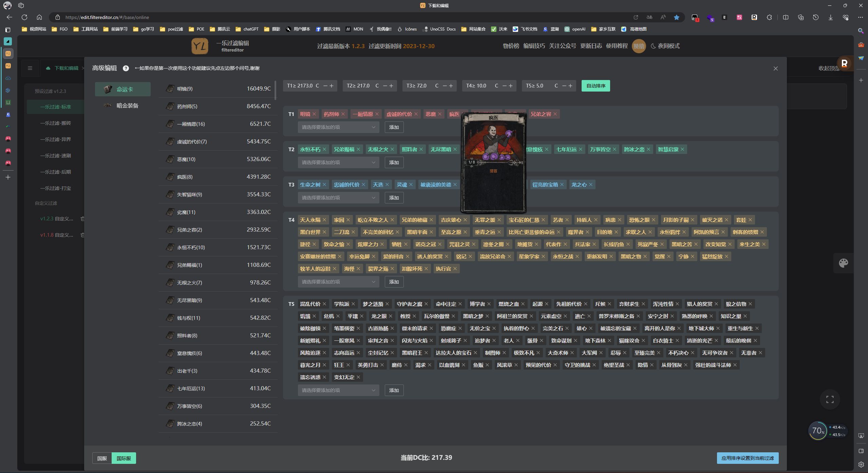Toggle 夜间模式 night mode in the header

(665, 46)
